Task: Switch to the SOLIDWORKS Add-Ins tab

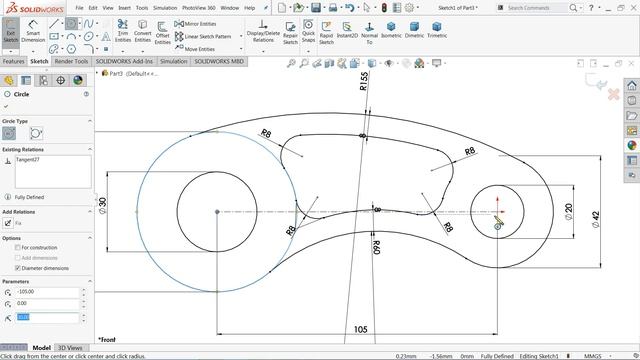Action: [x=124, y=61]
